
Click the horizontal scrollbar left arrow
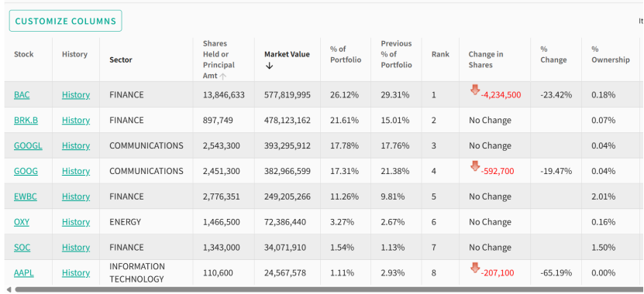[9, 290]
